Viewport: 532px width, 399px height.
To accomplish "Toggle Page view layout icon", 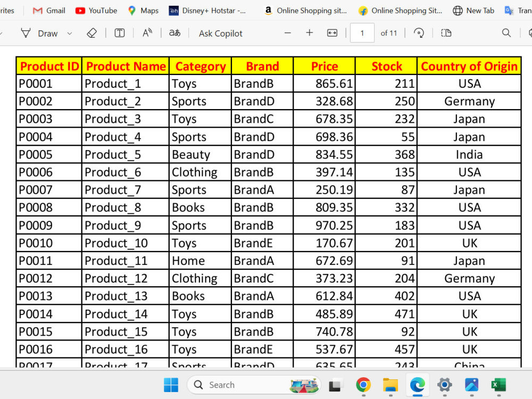I will [x=446, y=33].
